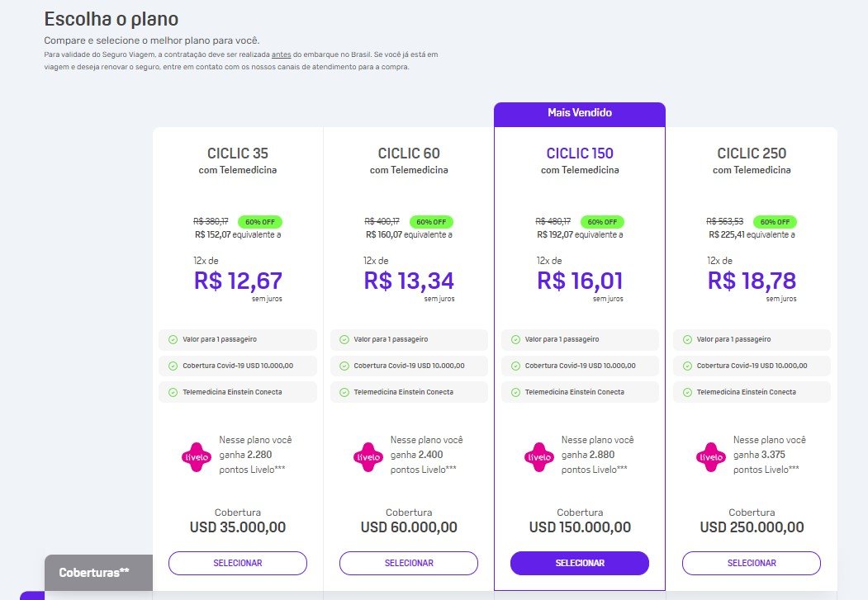Click checkmark icon beside CICLIC 250 Cobertura Covid-19

[687, 366]
